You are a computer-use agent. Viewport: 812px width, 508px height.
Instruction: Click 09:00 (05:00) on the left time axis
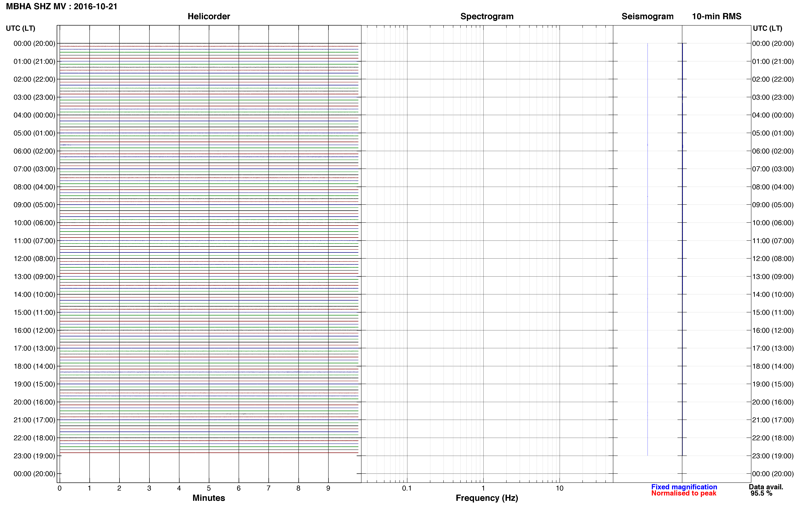pos(34,205)
